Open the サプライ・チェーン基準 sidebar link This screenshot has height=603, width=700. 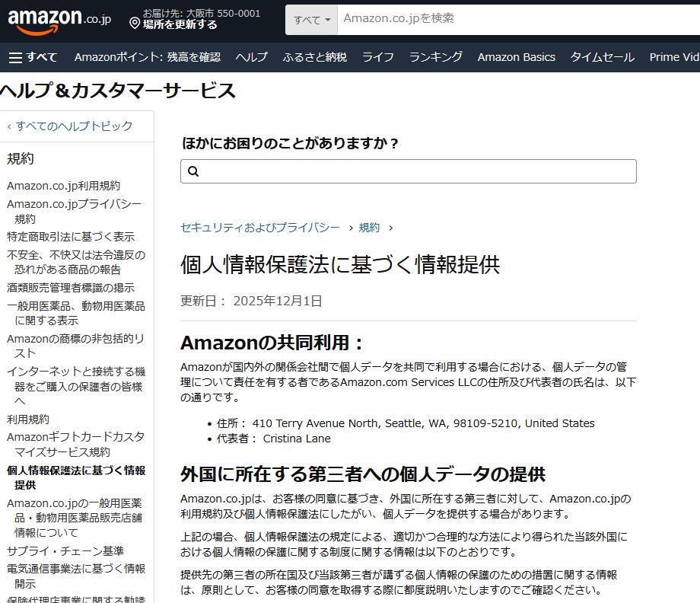click(x=65, y=550)
